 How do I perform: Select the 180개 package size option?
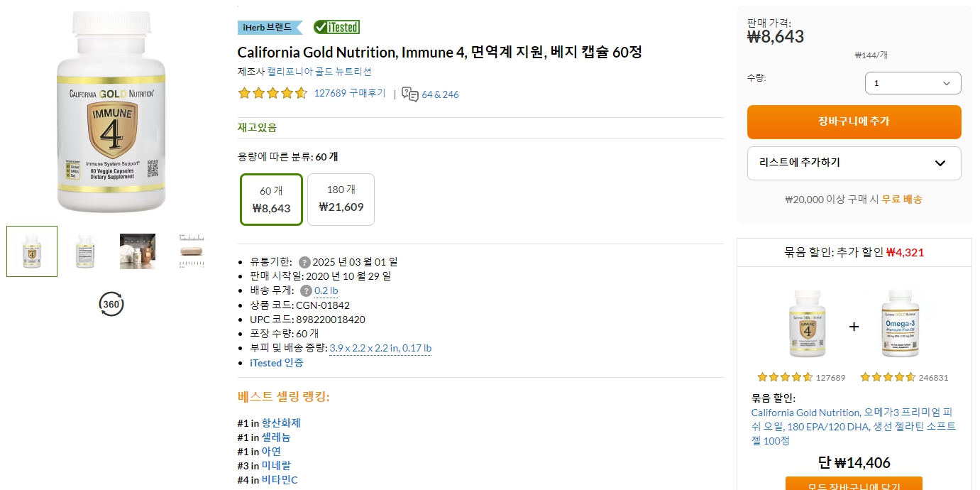(x=341, y=199)
